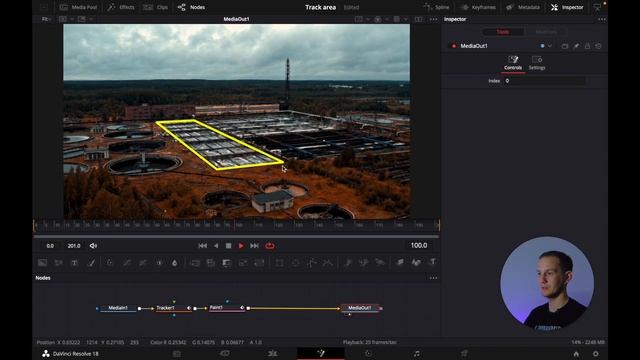The image size is (640, 360).
Task: Add a B-Spline mask from the toolbar
Action: click(x=328, y=262)
